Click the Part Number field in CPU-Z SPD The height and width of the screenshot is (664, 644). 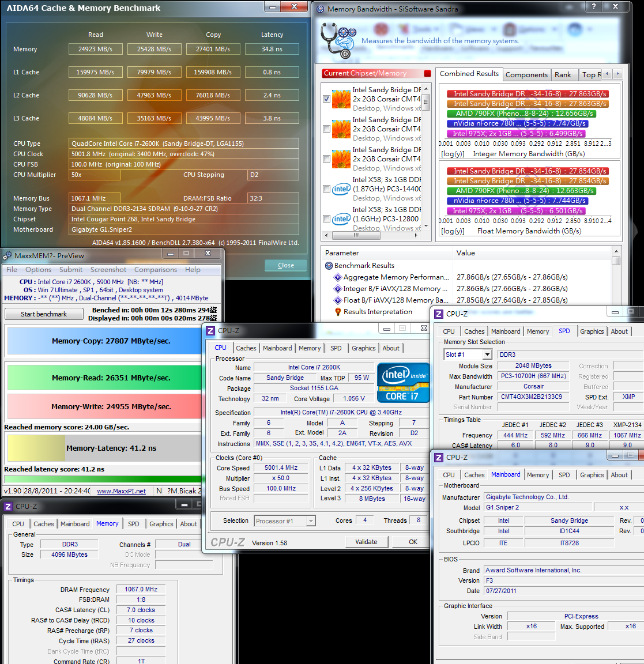(533, 397)
